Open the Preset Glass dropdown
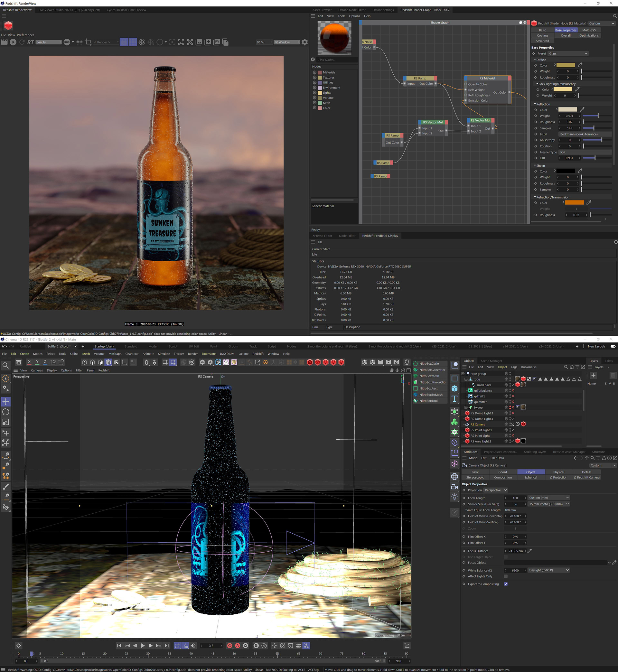Screen dimensions: 618x672 (568, 53)
